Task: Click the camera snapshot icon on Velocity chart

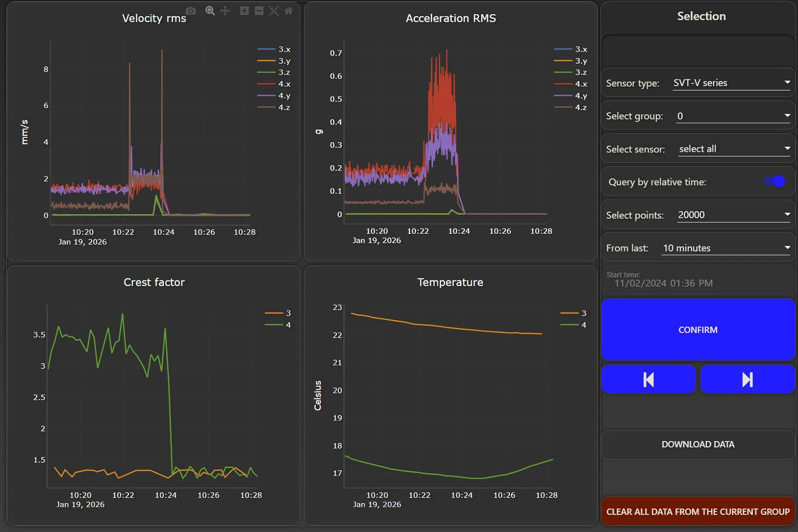Action: tap(191, 11)
